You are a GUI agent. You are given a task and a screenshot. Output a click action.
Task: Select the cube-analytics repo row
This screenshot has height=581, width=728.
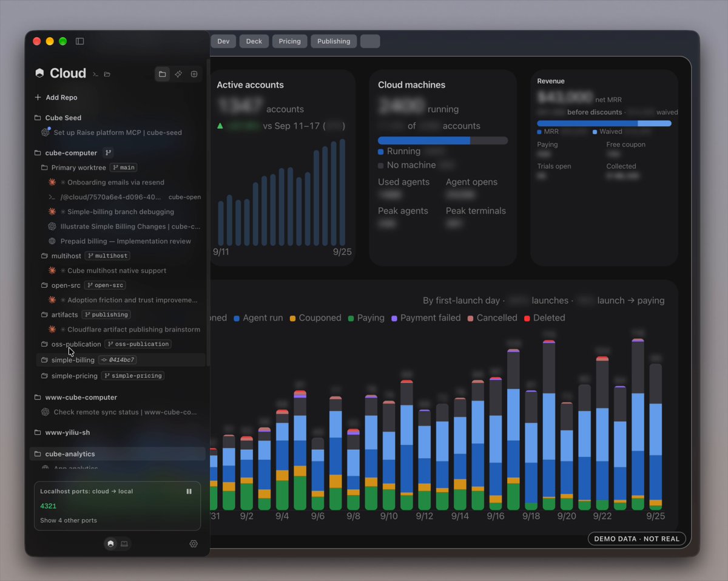[118, 454]
